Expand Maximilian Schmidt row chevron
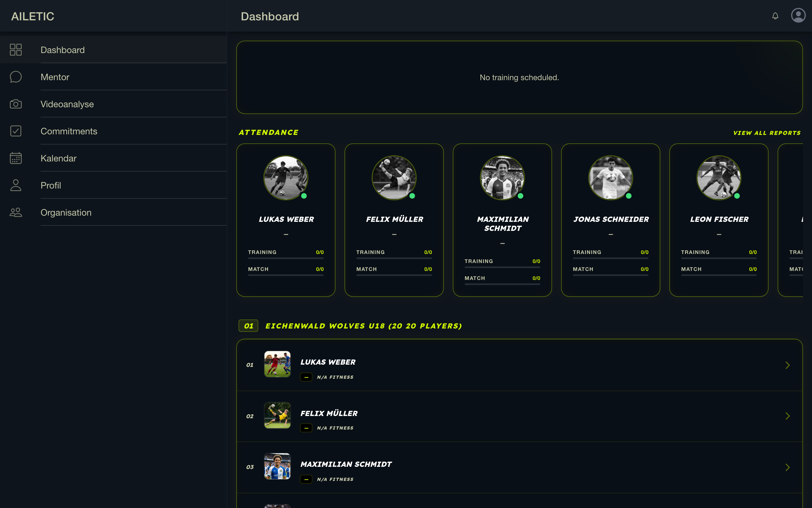 point(787,467)
